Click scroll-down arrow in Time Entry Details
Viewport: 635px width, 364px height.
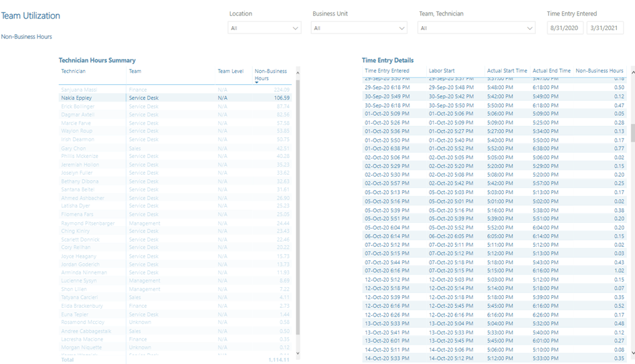pos(632,353)
